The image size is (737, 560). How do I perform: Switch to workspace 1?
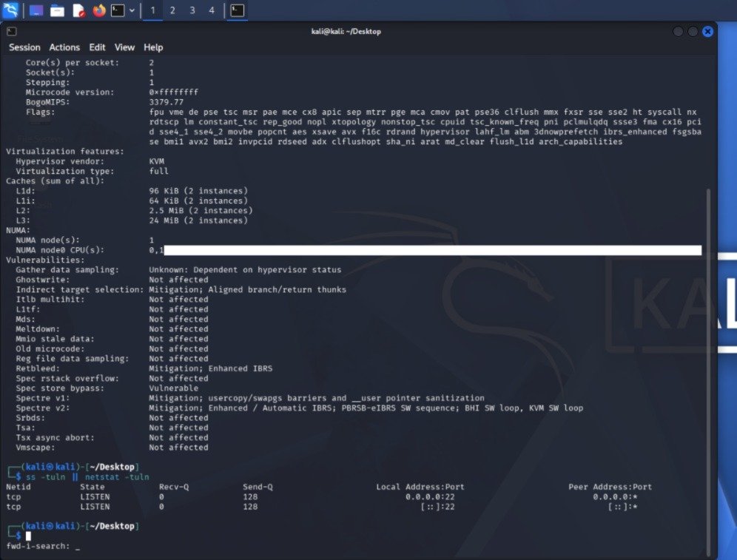pyautogui.click(x=152, y=10)
